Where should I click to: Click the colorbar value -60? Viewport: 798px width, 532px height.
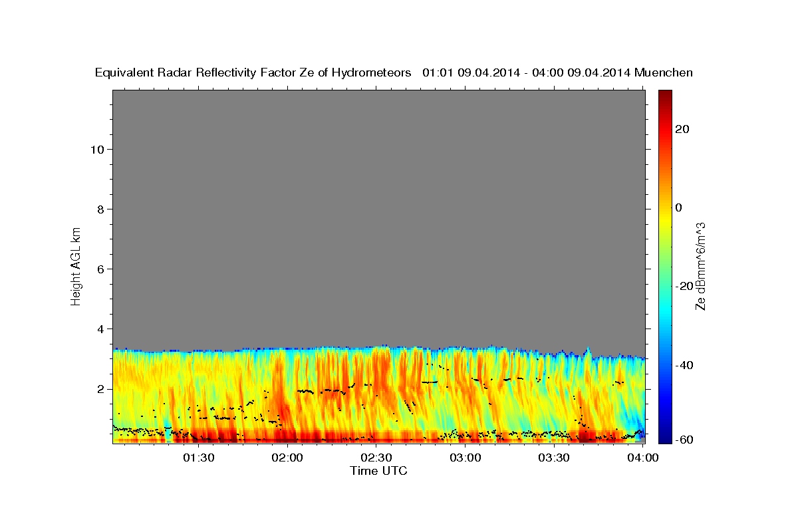[683, 439]
